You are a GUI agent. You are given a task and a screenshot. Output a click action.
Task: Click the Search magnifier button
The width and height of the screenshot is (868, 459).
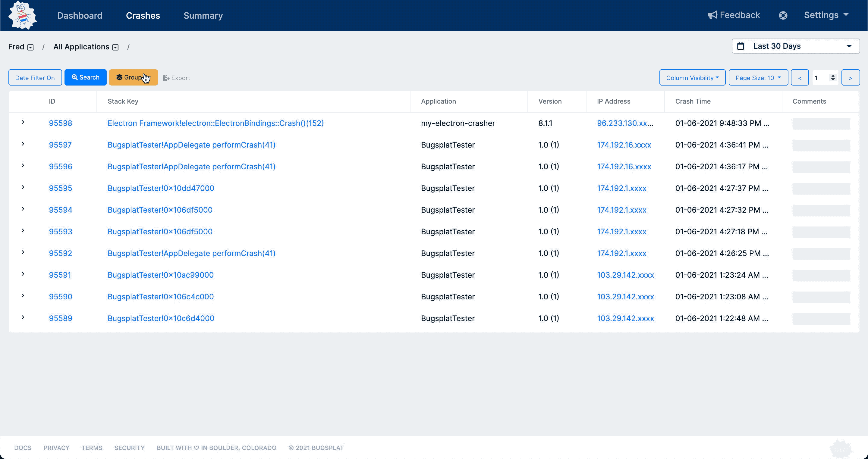coord(85,77)
